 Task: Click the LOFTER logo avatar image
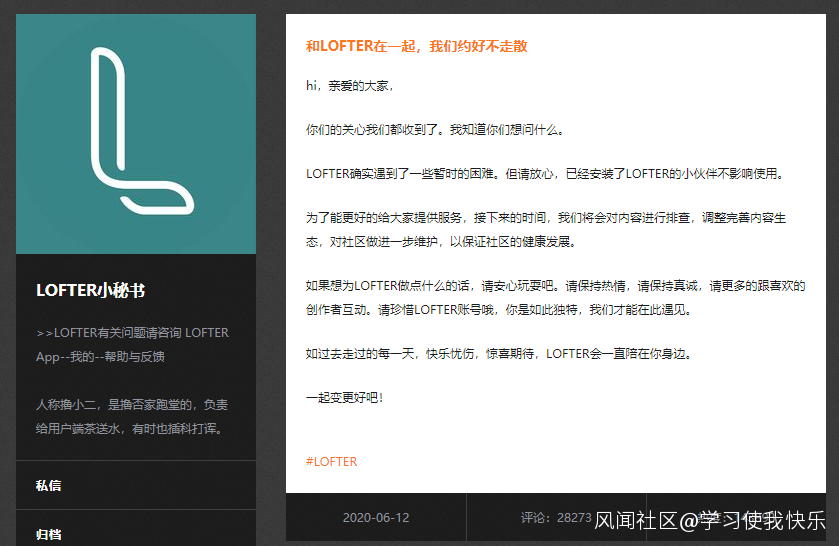(x=136, y=134)
